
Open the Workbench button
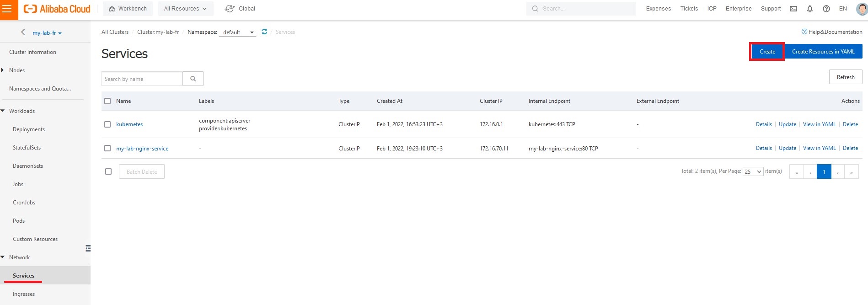point(128,9)
